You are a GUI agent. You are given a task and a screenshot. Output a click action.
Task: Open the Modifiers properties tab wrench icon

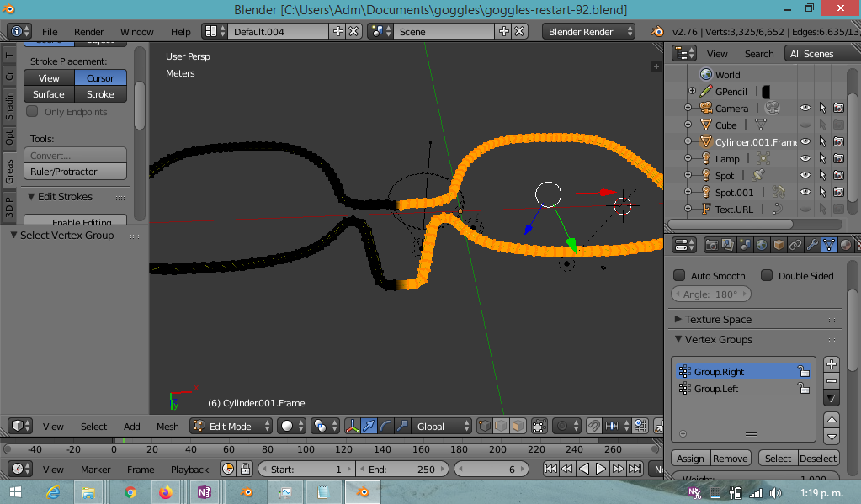(812, 245)
